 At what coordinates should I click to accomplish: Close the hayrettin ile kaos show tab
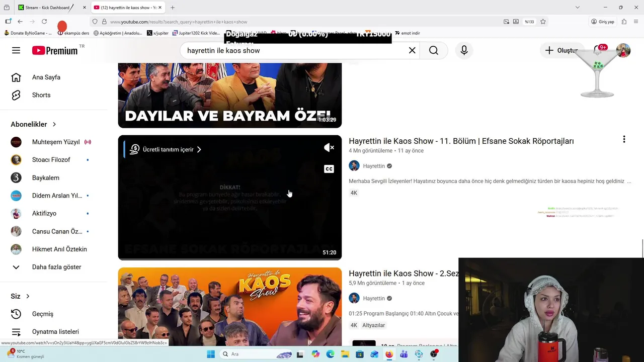coord(160,8)
